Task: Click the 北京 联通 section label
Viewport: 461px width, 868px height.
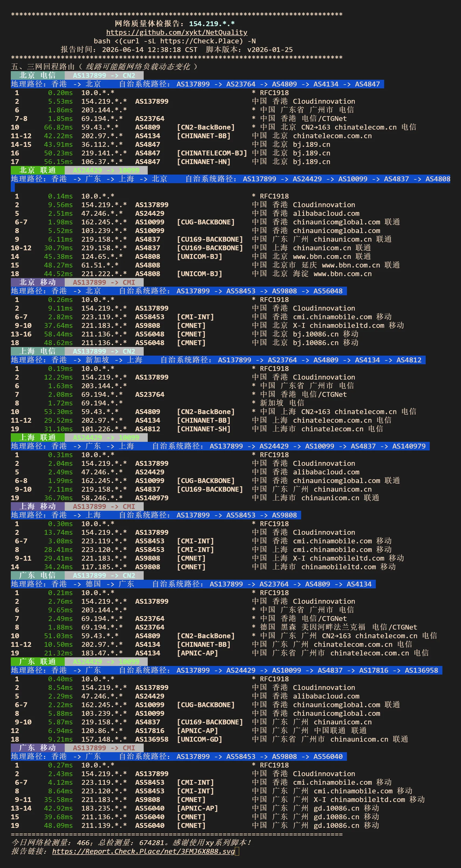Action: pos(37,170)
